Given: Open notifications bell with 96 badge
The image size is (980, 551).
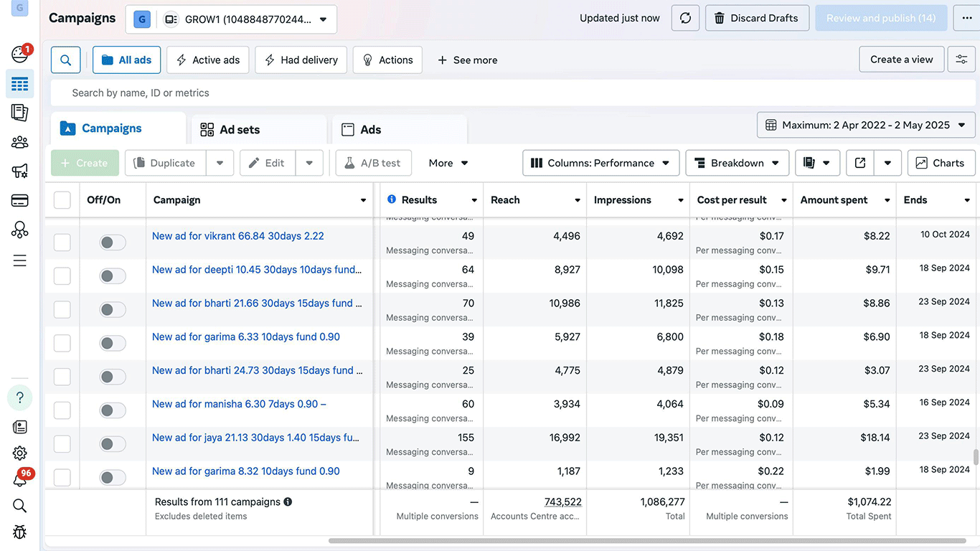Looking at the screenshot, I should pos(20,479).
